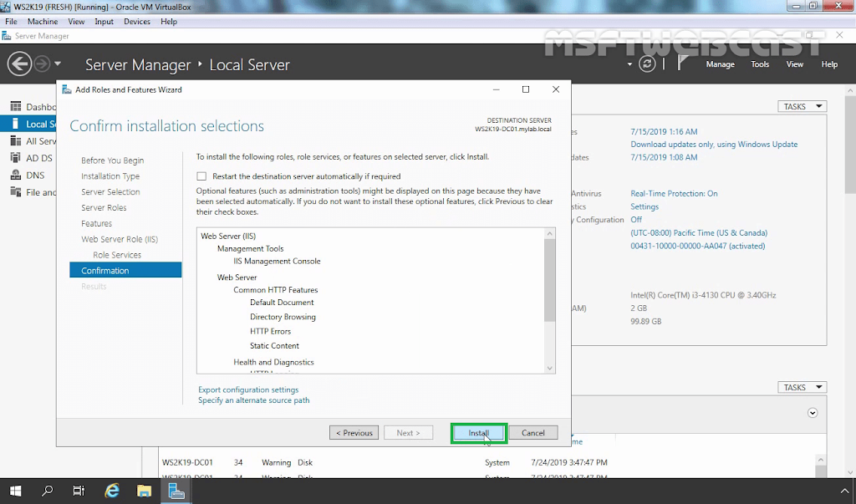Open the diagnostics Settings link
The image size is (856, 504).
point(645,206)
